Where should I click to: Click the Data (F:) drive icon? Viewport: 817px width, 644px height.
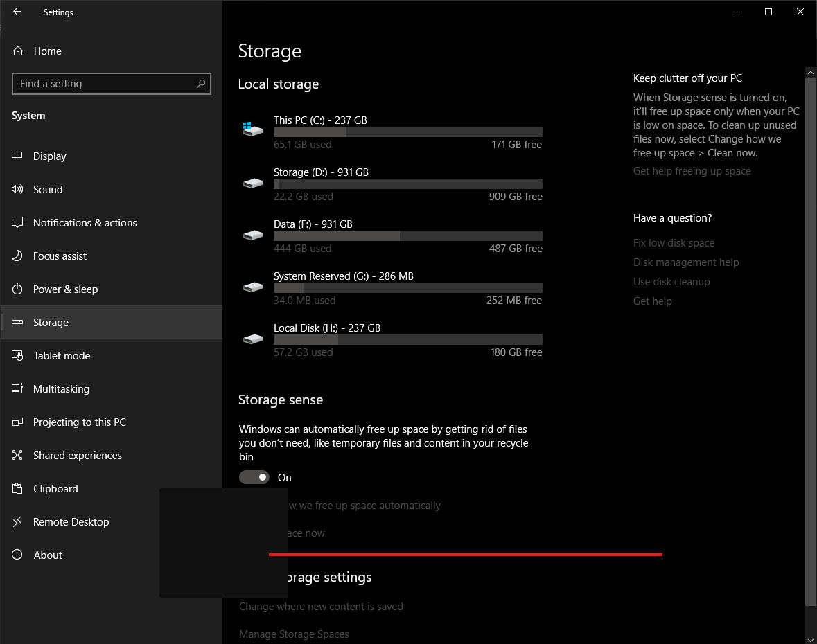pos(253,235)
